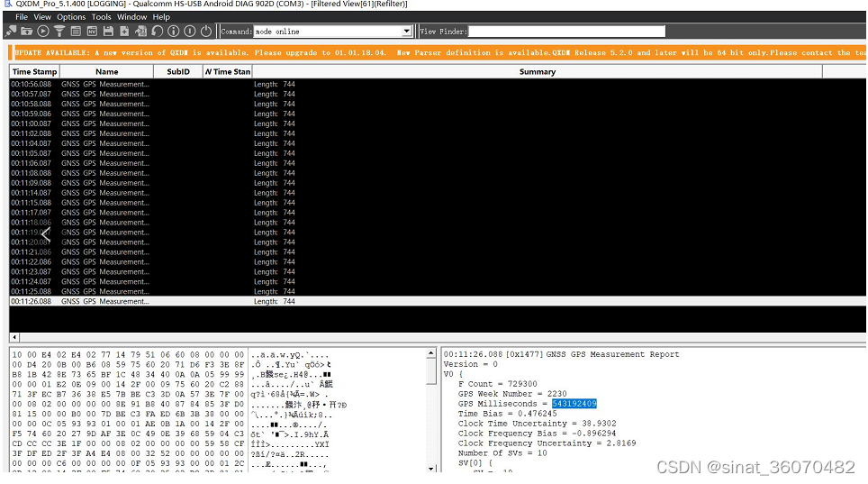Image resolution: width=868 pixels, height=484 pixels.
Task: Open the NV browser icon
Action: 92,32
